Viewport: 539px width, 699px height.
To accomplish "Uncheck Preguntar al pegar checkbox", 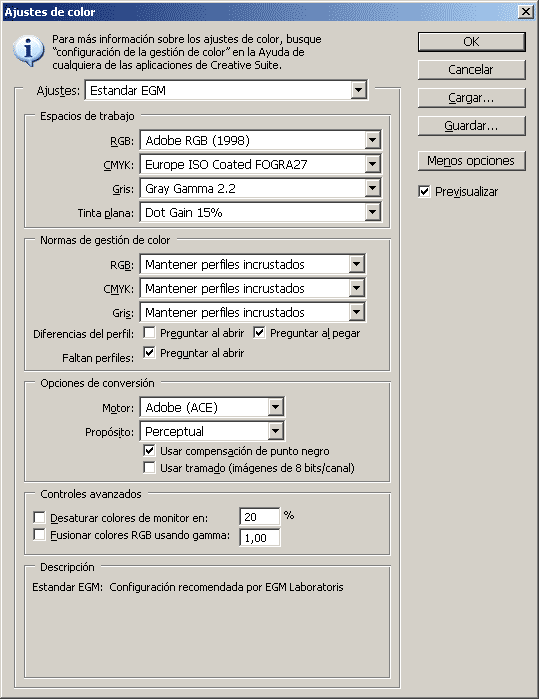I will tap(259, 333).
